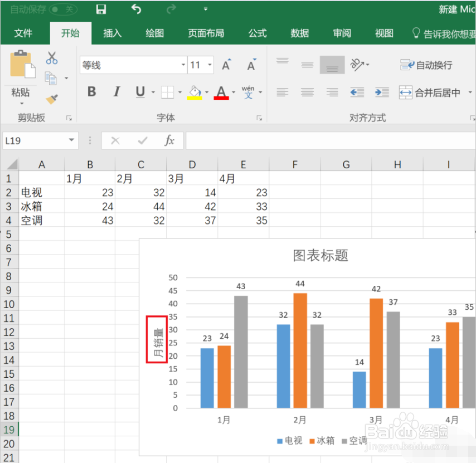This screenshot has height=463, width=476.
Task: Decrease the indent
Action: tap(357, 92)
